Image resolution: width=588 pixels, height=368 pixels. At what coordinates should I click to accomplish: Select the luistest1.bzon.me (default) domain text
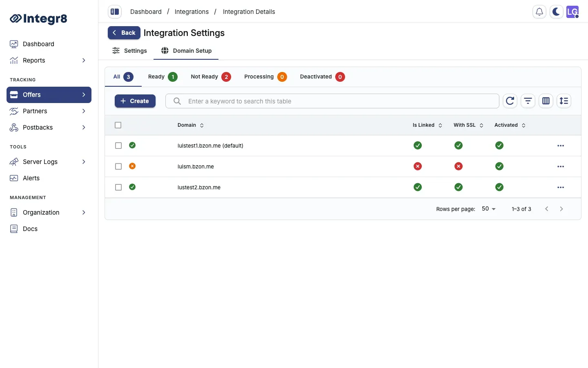pyautogui.click(x=210, y=146)
